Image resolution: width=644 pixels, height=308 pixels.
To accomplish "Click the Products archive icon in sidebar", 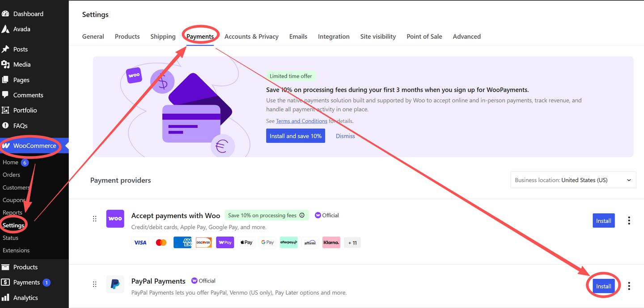I will coord(5,267).
